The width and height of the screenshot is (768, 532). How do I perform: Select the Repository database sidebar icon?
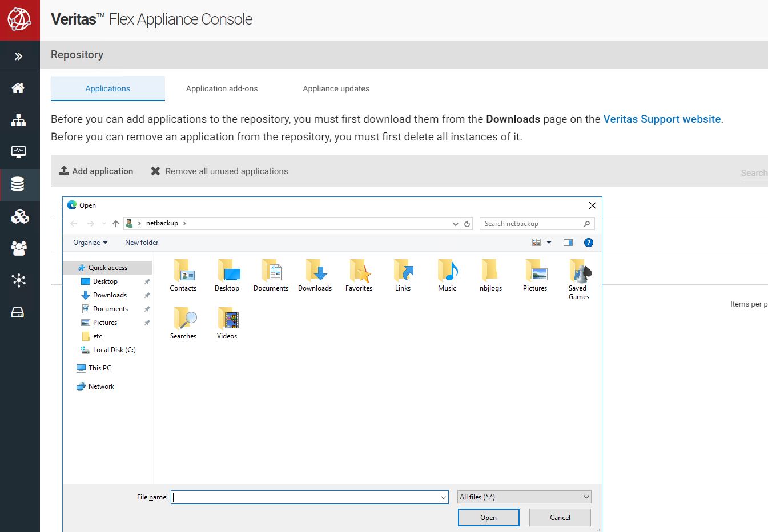coord(18,184)
